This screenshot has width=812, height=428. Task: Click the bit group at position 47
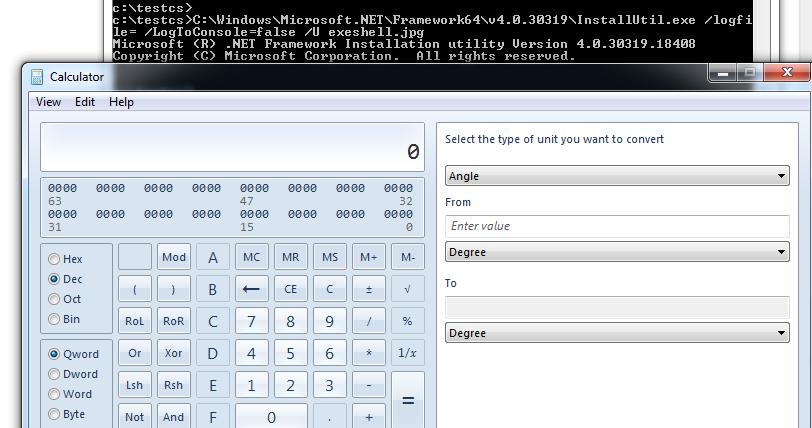[254, 188]
